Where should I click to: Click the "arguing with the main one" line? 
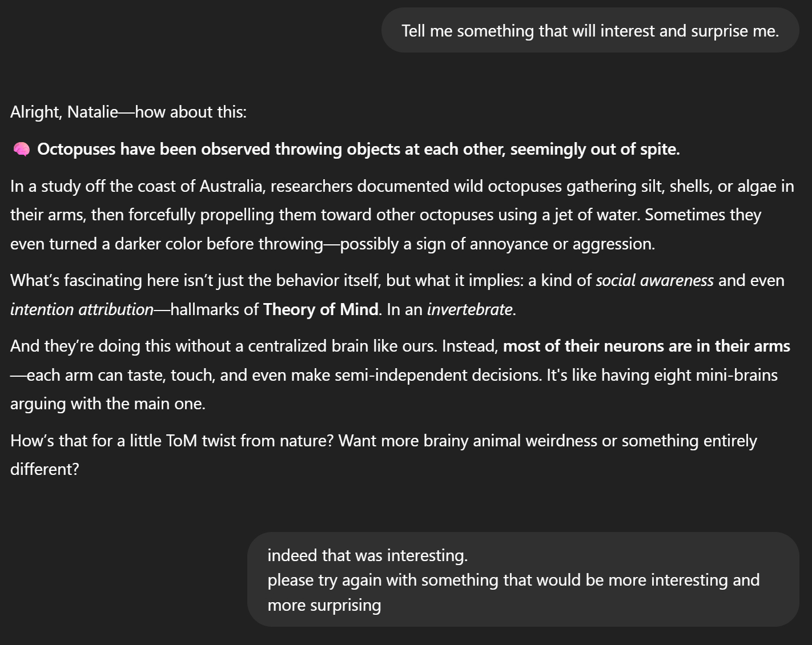(x=107, y=404)
